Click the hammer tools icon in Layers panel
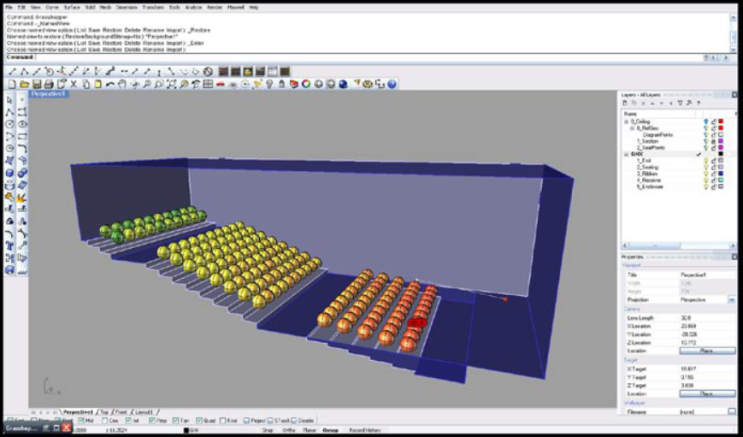Screen dimensions: 743x437 tap(689, 103)
